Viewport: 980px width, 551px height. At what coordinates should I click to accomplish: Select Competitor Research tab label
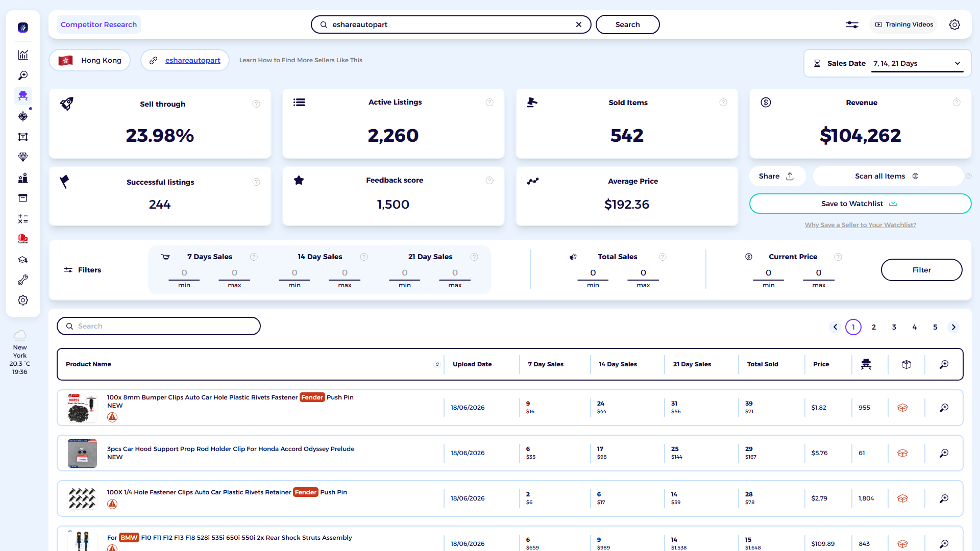point(99,24)
